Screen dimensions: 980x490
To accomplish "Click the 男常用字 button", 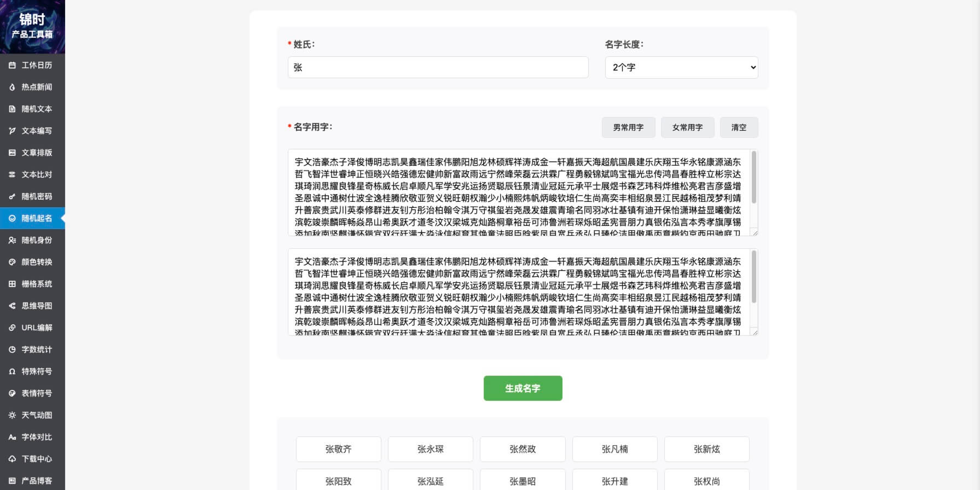I will [x=628, y=127].
